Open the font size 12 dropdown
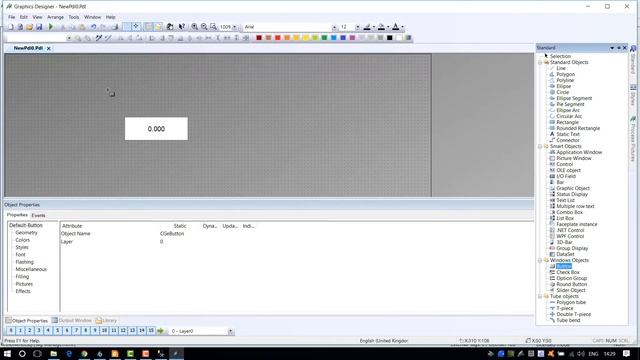 click(x=358, y=27)
